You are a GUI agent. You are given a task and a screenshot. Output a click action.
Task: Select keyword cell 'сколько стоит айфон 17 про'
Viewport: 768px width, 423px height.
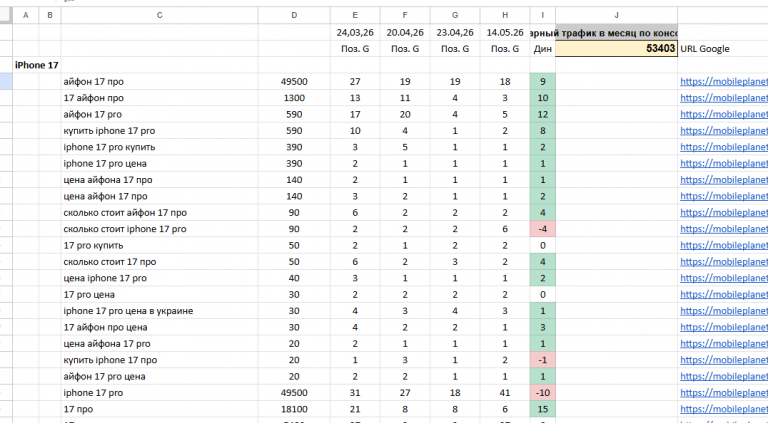pyautogui.click(x=160, y=212)
